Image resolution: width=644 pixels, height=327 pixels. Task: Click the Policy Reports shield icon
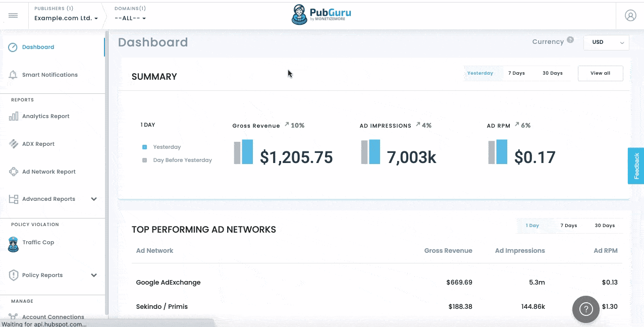(14, 275)
